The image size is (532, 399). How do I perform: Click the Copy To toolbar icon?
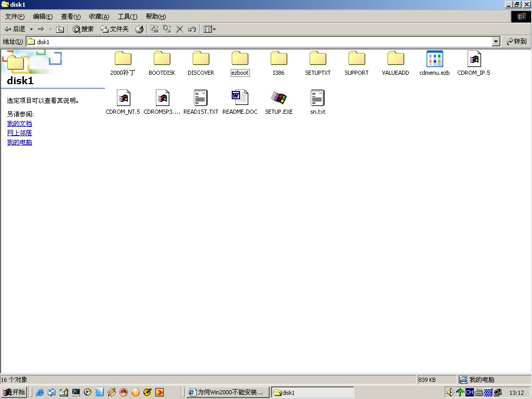point(167,29)
